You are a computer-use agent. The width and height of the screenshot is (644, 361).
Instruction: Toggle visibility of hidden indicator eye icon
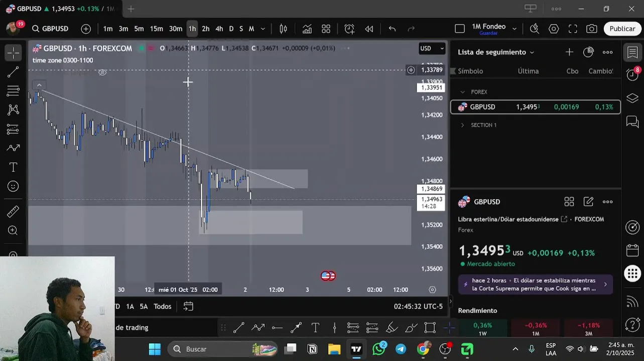tap(102, 72)
